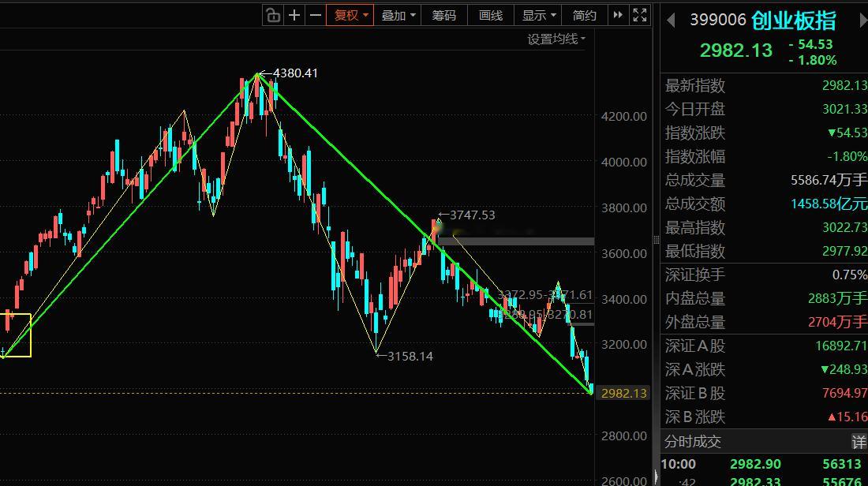
Task: Click the 4200.00 price axis label
Action: coord(624,116)
